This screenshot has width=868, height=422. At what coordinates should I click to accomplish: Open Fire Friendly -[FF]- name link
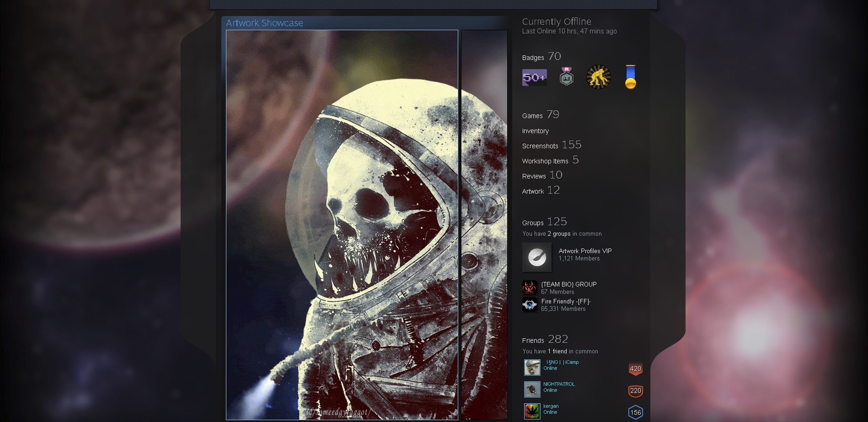(x=566, y=301)
